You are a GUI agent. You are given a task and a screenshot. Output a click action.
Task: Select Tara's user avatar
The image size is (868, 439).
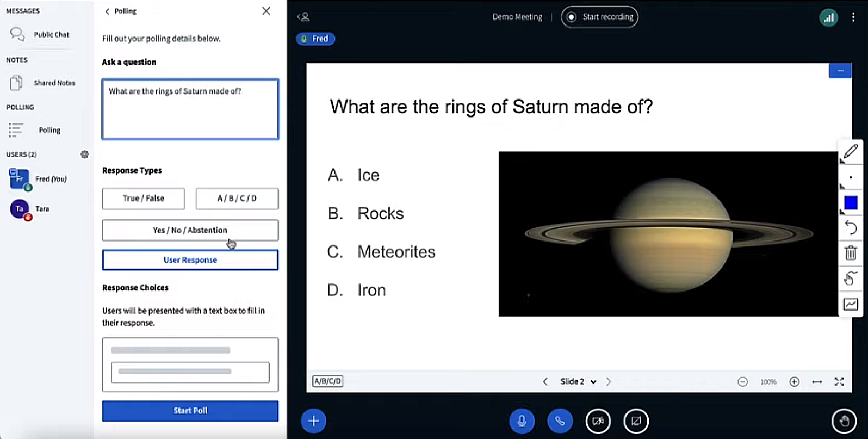click(20, 209)
